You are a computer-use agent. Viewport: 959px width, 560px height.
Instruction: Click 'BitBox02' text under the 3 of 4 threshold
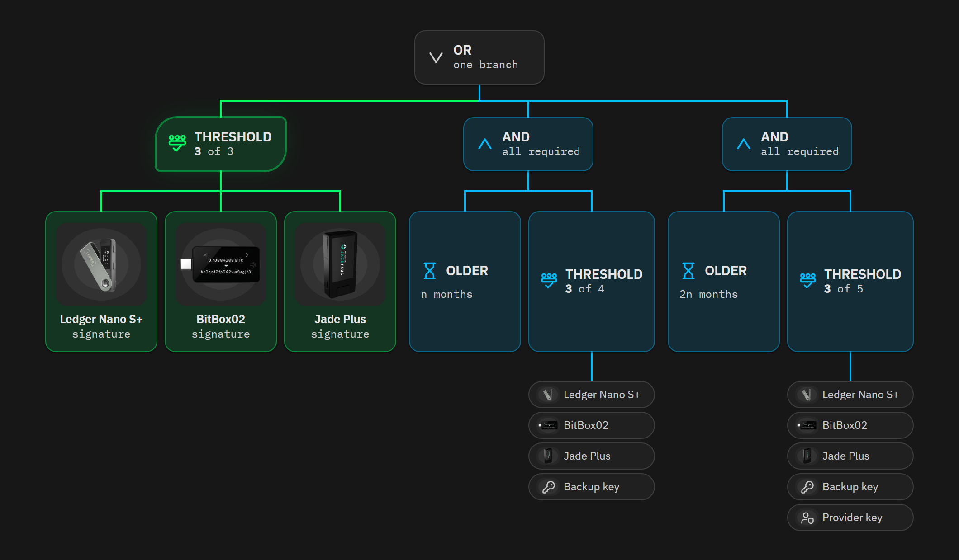pyautogui.click(x=586, y=425)
